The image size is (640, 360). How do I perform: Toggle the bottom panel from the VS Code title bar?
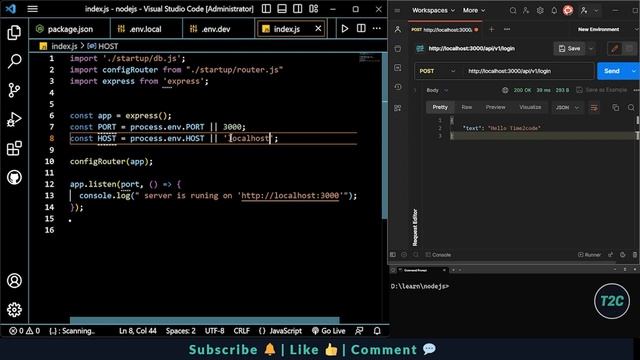click(x=282, y=9)
